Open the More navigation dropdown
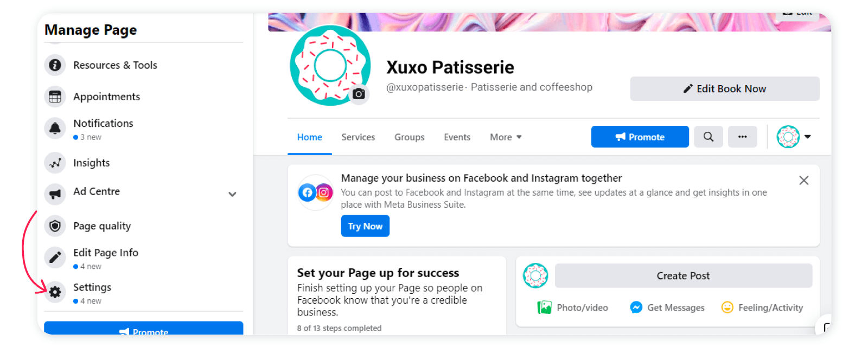The image size is (868, 347). pyautogui.click(x=505, y=137)
